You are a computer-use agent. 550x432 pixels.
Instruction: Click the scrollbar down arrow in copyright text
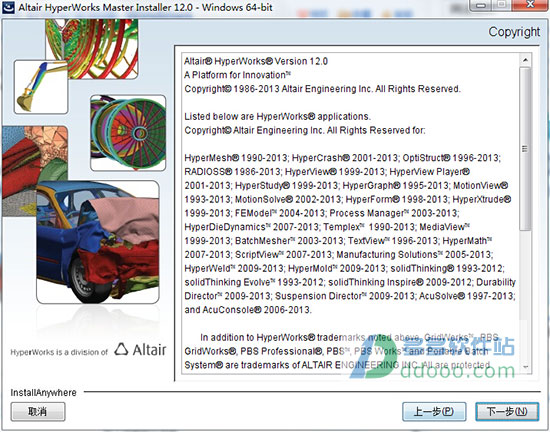525,367
